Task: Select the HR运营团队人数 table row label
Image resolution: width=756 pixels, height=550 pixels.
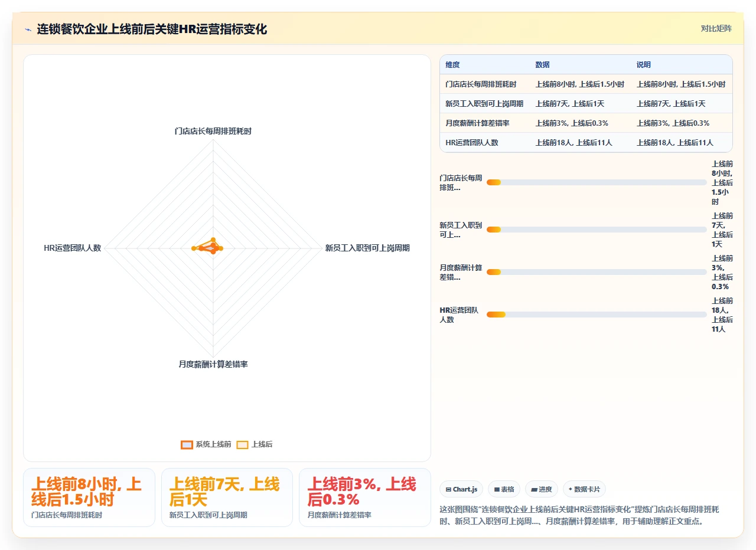Action: coord(471,143)
